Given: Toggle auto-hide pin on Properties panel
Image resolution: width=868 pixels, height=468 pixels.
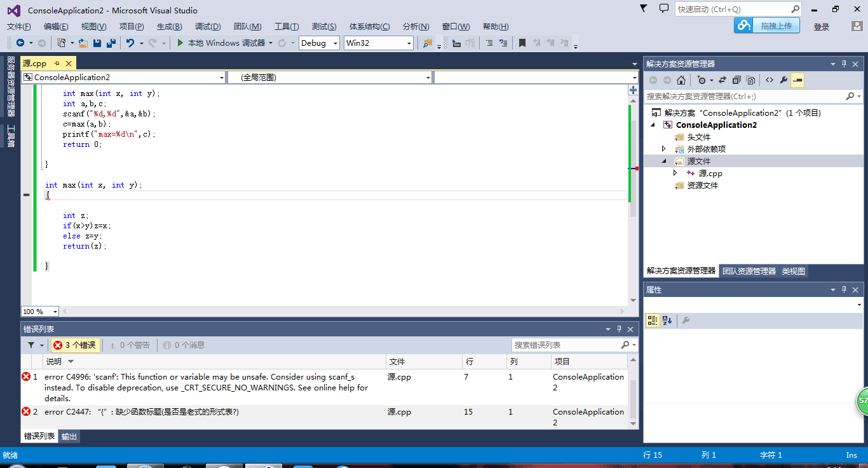Looking at the screenshot, I should (844, 289).
